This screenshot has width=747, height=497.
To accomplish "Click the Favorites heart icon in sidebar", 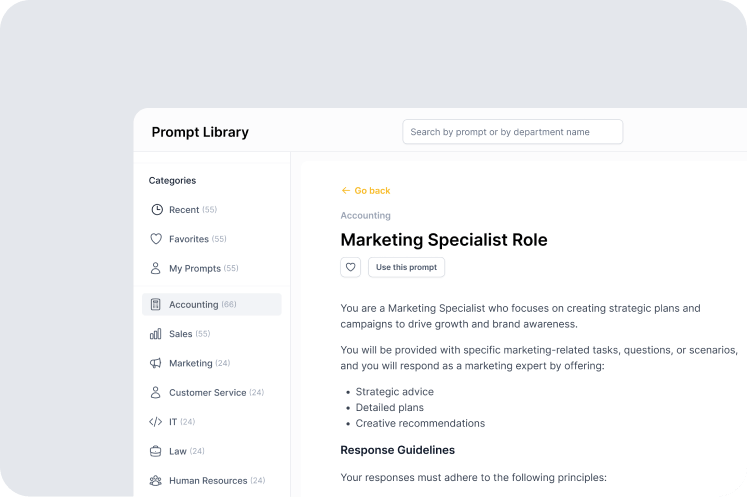I will 156,239.
